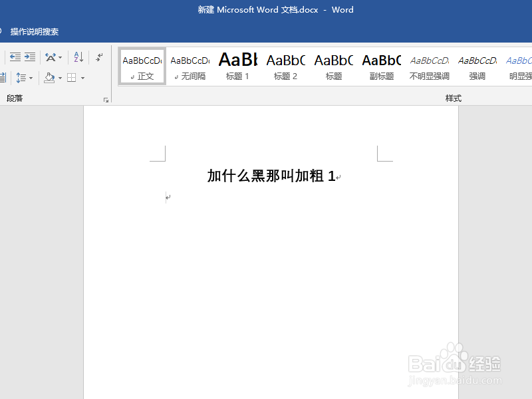Open the shading color dropdown arrow
The width and height of the screenshot is (532, 399).
(x=60, y=77)
